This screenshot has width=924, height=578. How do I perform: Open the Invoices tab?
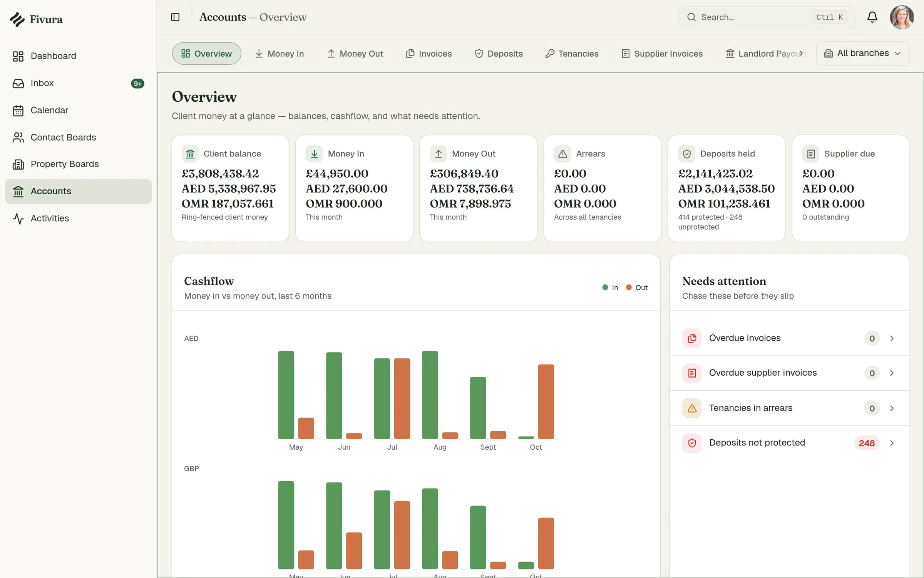[x=429, y=54]
